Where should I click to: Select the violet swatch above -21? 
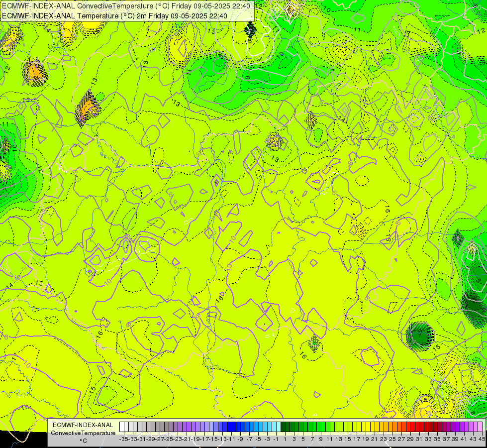(185, 427)
